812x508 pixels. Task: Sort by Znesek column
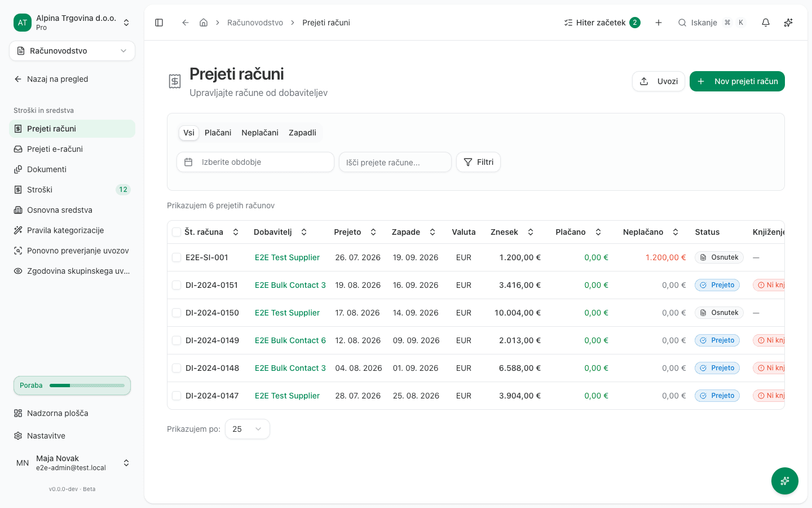click(x=513, y=232)
